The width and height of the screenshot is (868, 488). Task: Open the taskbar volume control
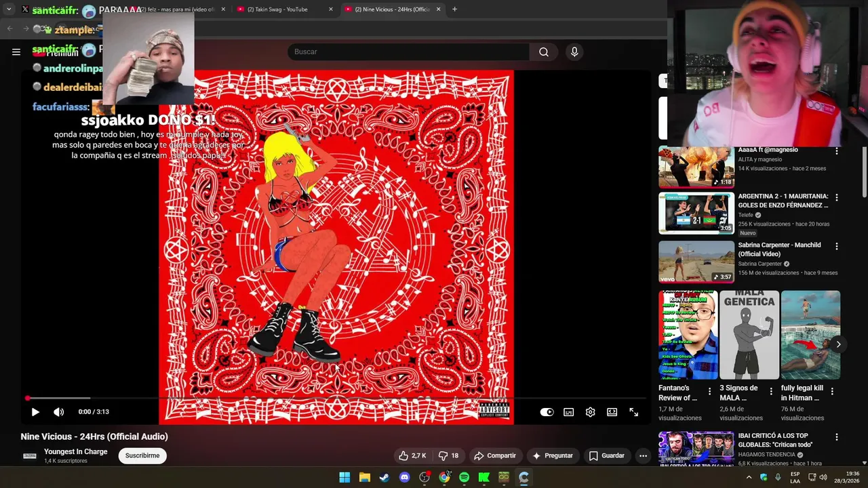823,477
